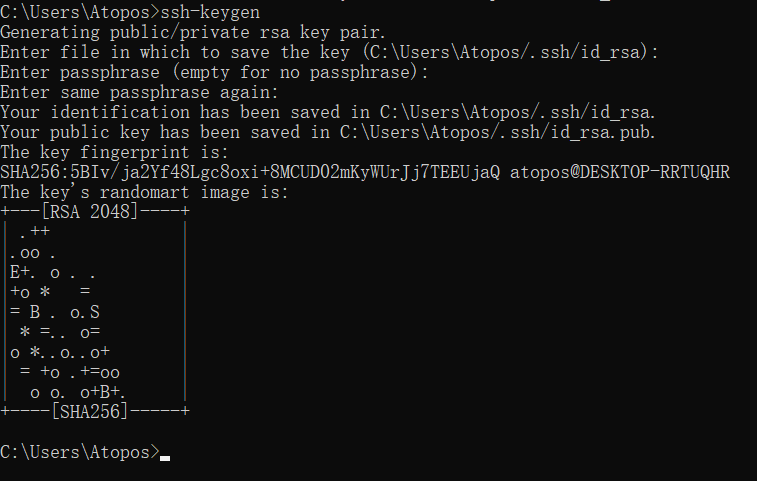The height and width of the screenshot is (481, 757).
Task: Click the atopos@DESKTOP-RRTUQHR host label
Action: coord(620,172)
